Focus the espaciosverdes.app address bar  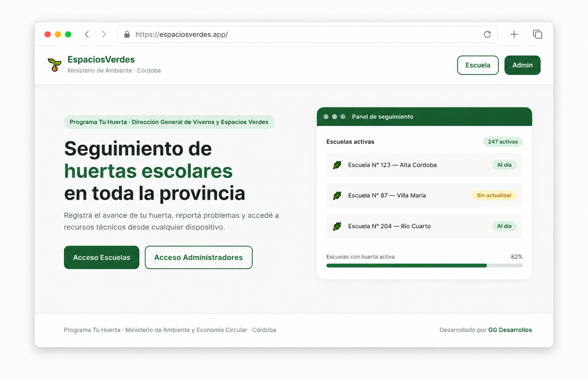point(307,34)
